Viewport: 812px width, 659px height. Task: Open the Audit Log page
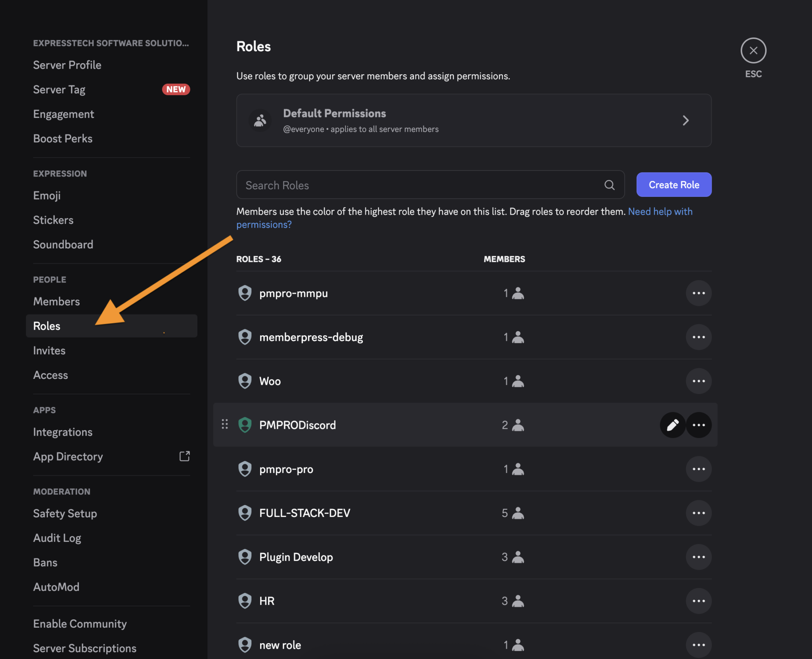point(57,538)
